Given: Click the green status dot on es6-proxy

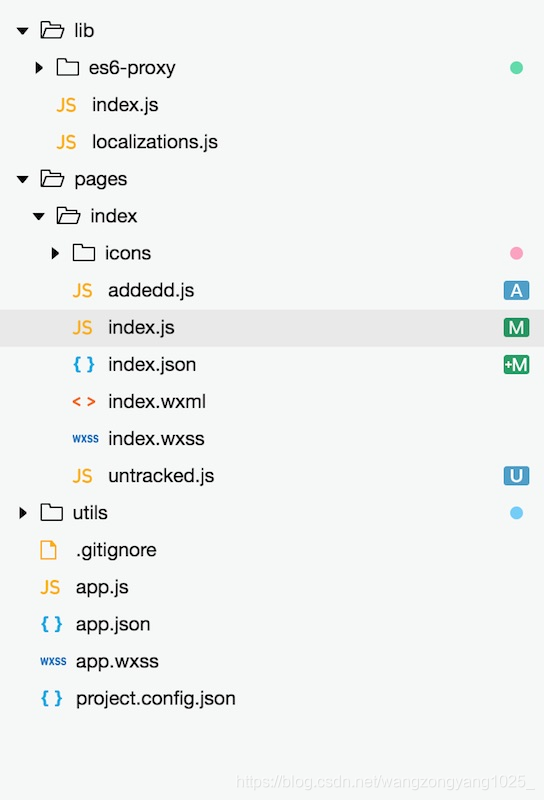Looking at the screenshot, I should click(x=516, y=67).
